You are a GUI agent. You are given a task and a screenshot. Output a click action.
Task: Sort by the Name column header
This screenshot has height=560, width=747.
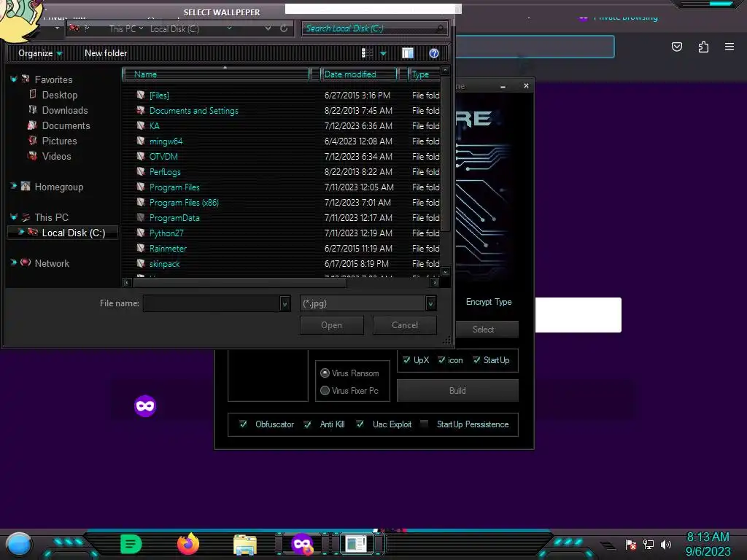[x=216, y=74]
